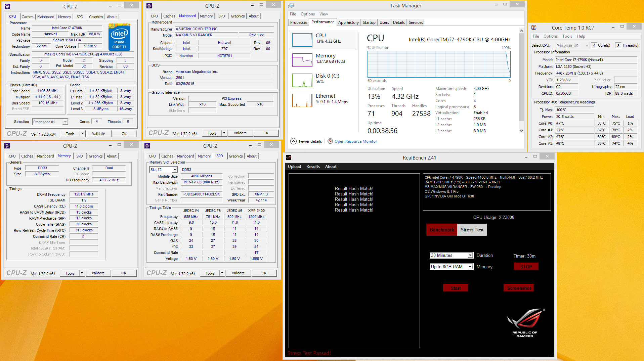Click Part Number PUD32400C114G2LSK field
Viewport: 644px width, 361px height.
(x=202, y=194)
